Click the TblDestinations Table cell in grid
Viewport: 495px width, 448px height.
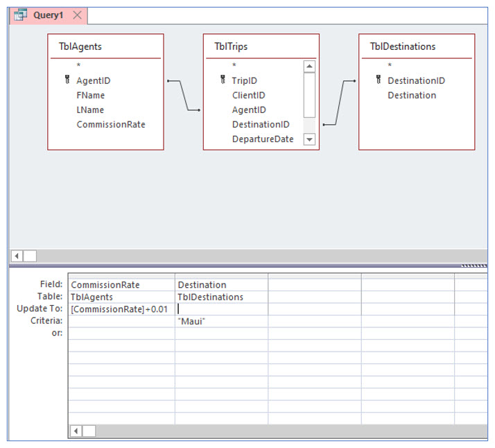pyautogui.click(x=221, y=297)
